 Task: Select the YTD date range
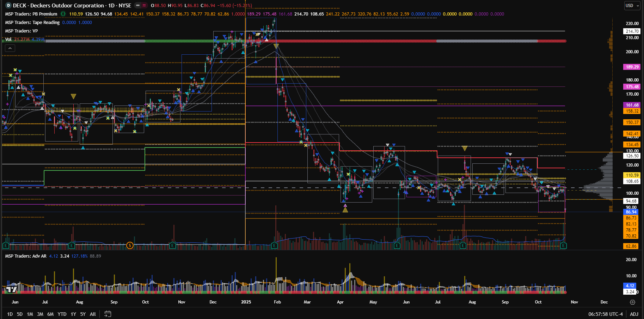[x=62, y=314]
